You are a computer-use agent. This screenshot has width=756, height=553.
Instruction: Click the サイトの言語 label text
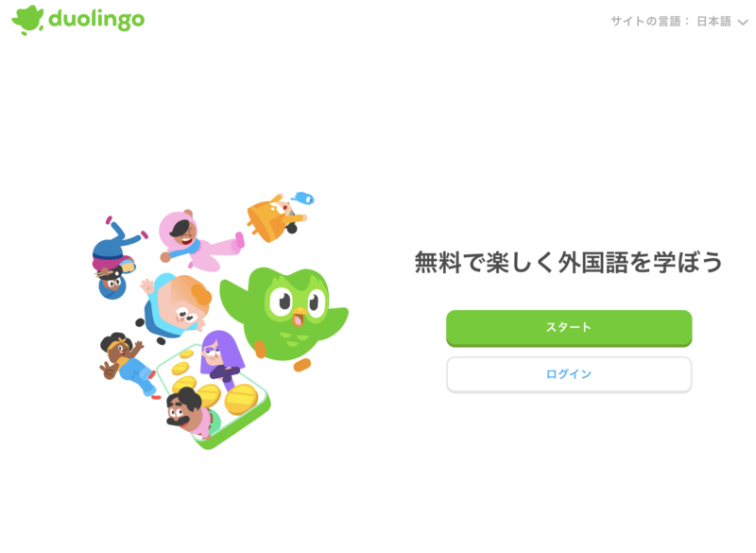coord(646,21)
